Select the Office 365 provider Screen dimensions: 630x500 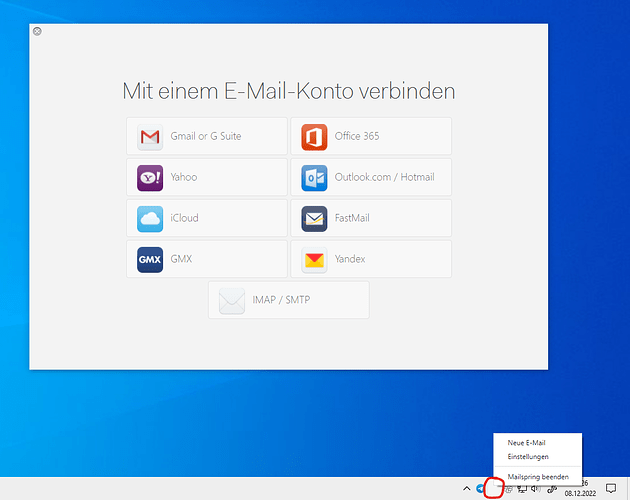[371, 136]
